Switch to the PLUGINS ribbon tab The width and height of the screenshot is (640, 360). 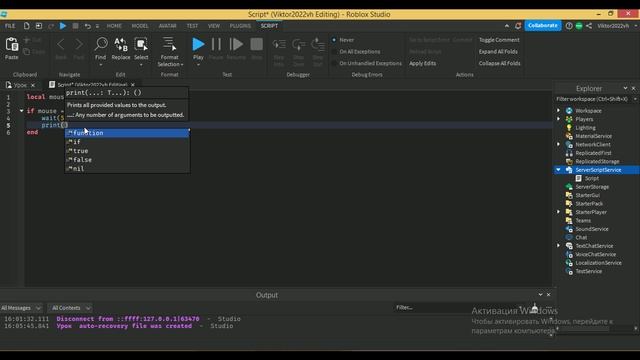coord(240,26)
